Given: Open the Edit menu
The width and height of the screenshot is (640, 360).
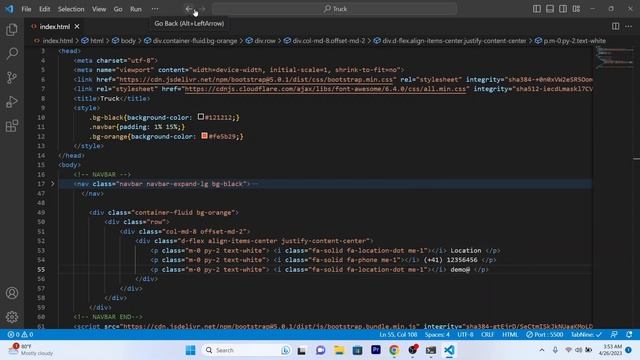Looking at the screenshot, I should tap(44, 9).
